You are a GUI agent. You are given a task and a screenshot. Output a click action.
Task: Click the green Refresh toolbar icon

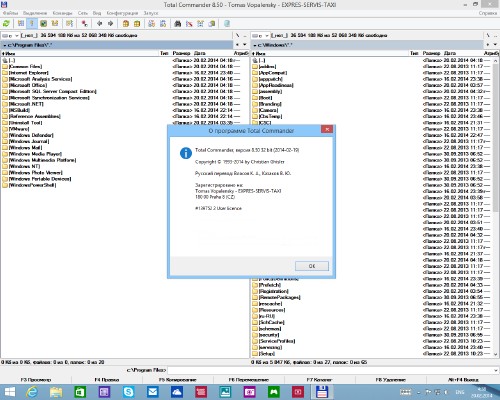[6, 23]
